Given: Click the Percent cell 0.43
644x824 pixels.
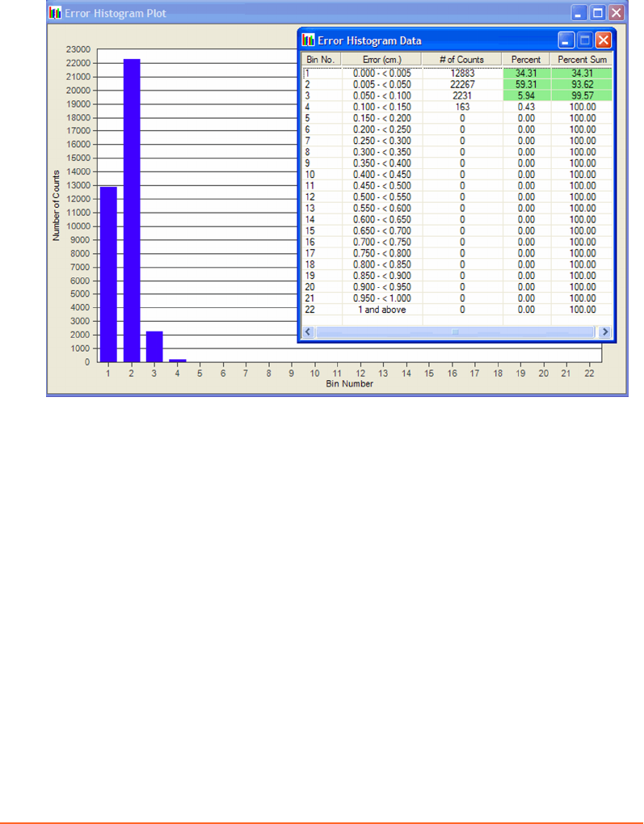Looking at the screenshot, I should pyautogui.click(x=526, y=107).
